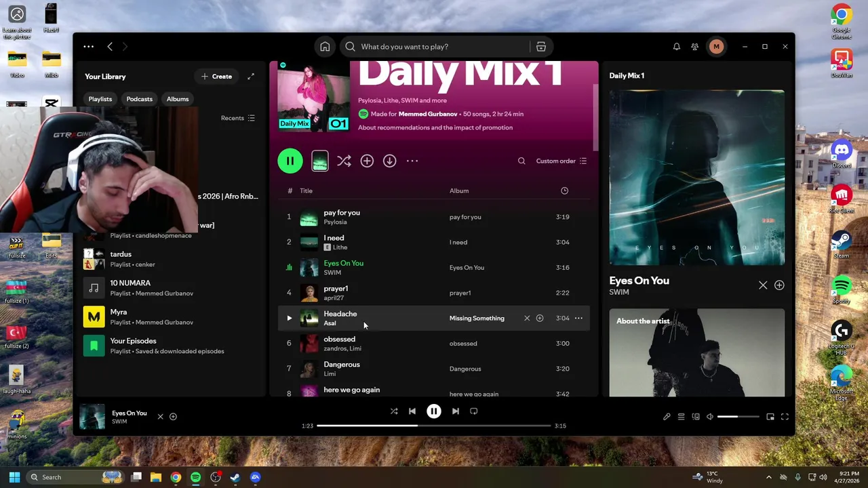Pause playback in the player bar
The width and height of the screenshot is (868, 488).
[x=434, y=411]
